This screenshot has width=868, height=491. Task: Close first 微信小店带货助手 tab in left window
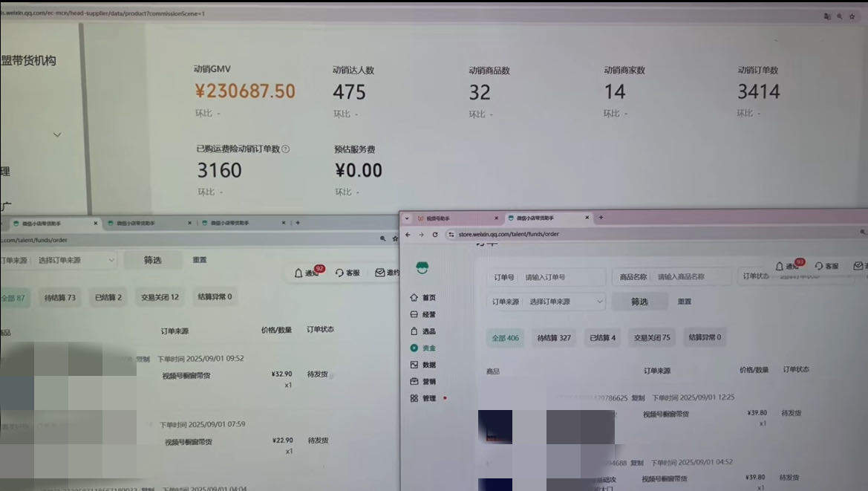tap(96, 223)
